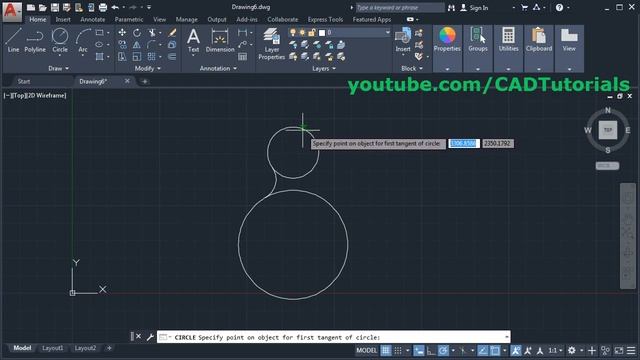Screen dimensions: 640x360
Task: Select the Line tool
Action: pos(13,40)
